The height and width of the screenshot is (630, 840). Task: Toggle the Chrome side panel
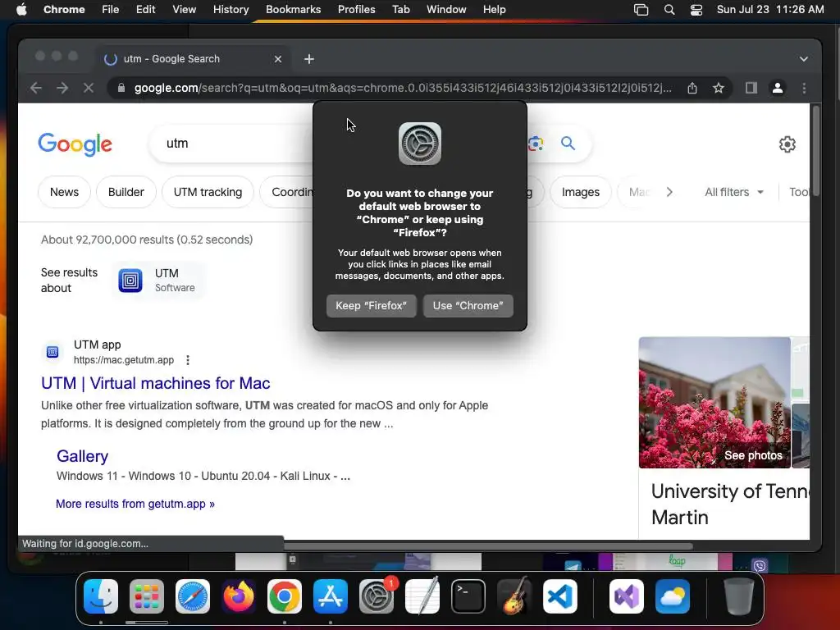pyautogui.click(x=751, y=88)
